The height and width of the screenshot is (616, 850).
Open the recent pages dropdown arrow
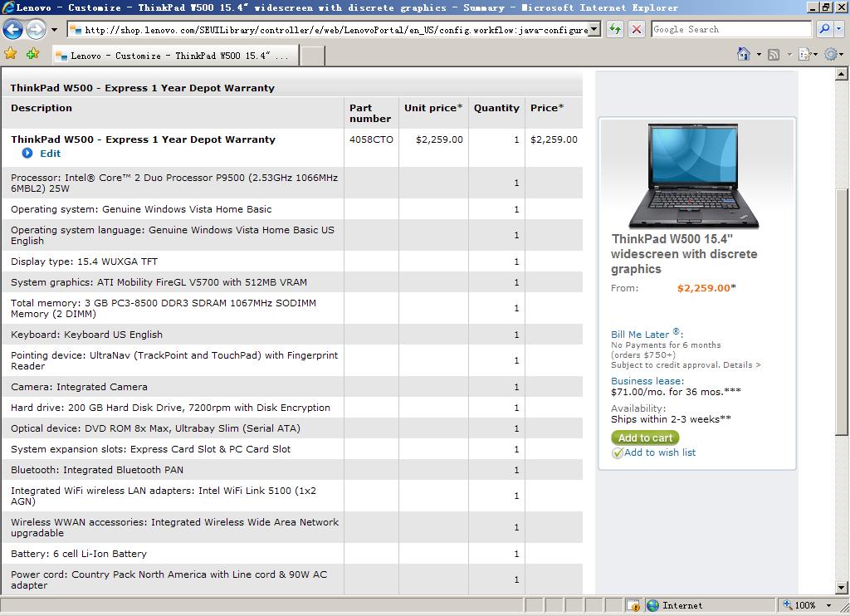pos(54,30)
